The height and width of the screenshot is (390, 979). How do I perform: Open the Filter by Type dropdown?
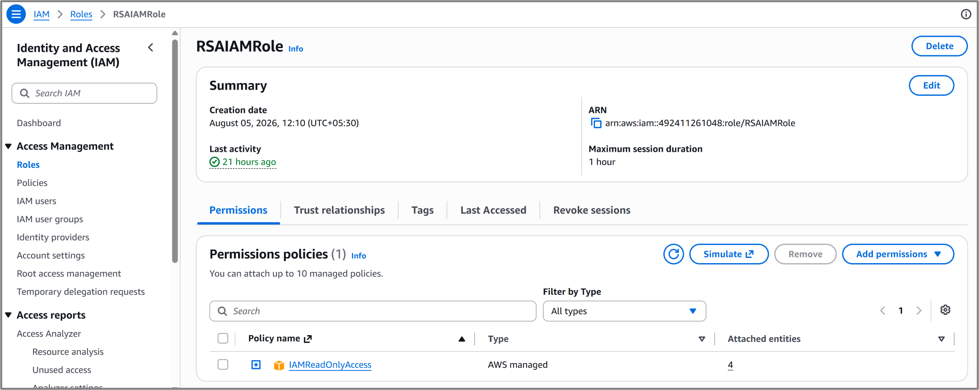tap(624, 311)
